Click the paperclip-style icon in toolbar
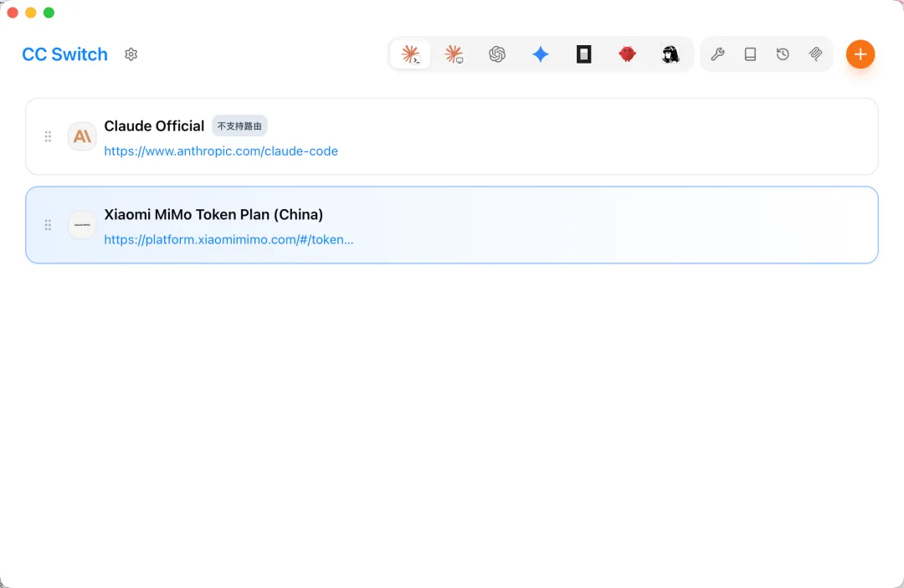This screenshot has width=904, height=588. click(815, 54)
